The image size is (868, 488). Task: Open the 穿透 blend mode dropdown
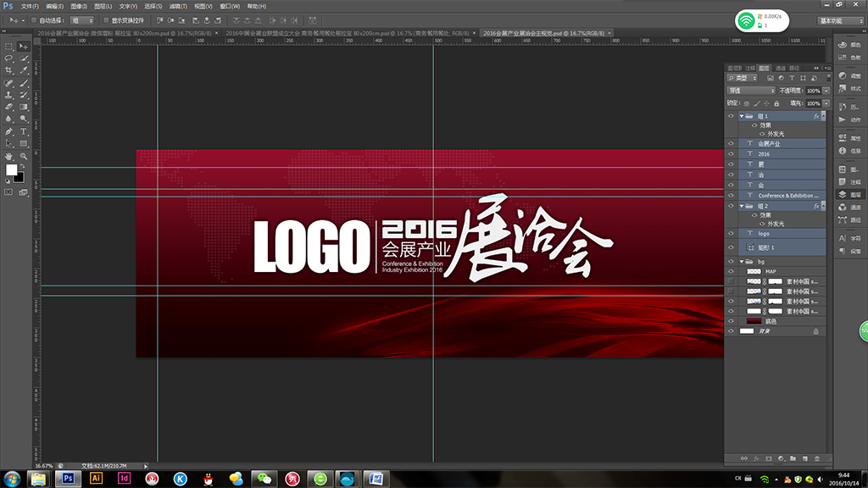pyautogui.click(x=751, y=91)
